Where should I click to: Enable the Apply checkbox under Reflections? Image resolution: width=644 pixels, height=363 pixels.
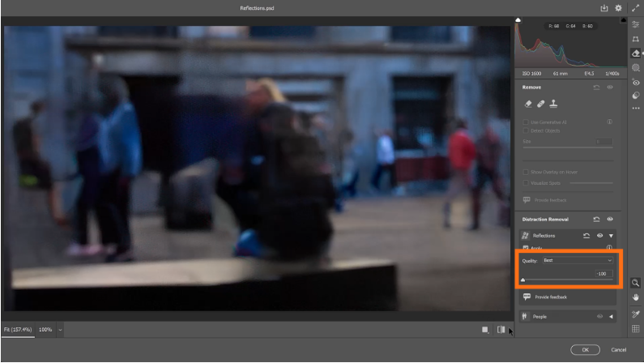[526, 248]
